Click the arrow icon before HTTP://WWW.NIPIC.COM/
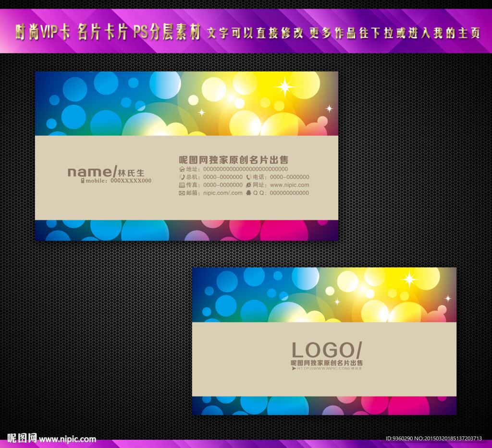 coord(294,368)
